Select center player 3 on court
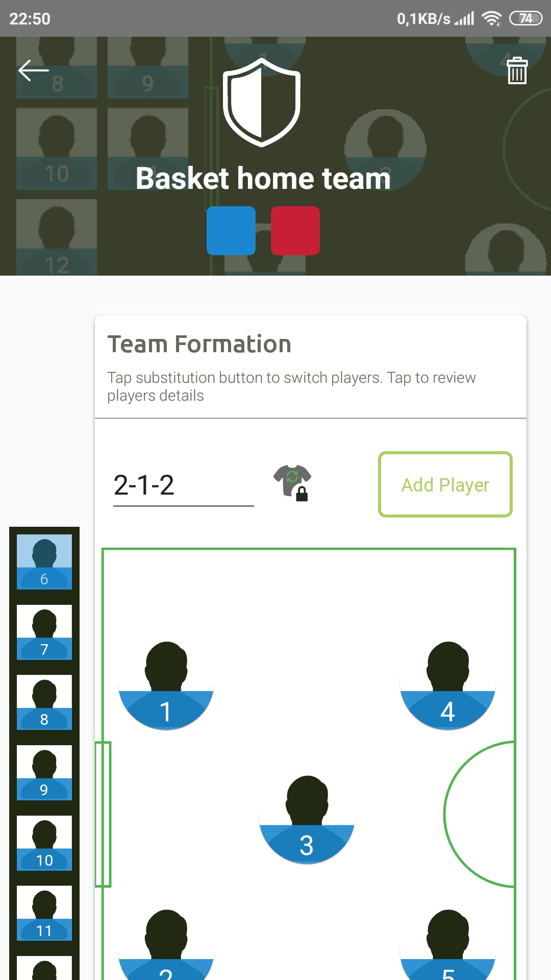551x980 pixels. [x=307, y=820]
